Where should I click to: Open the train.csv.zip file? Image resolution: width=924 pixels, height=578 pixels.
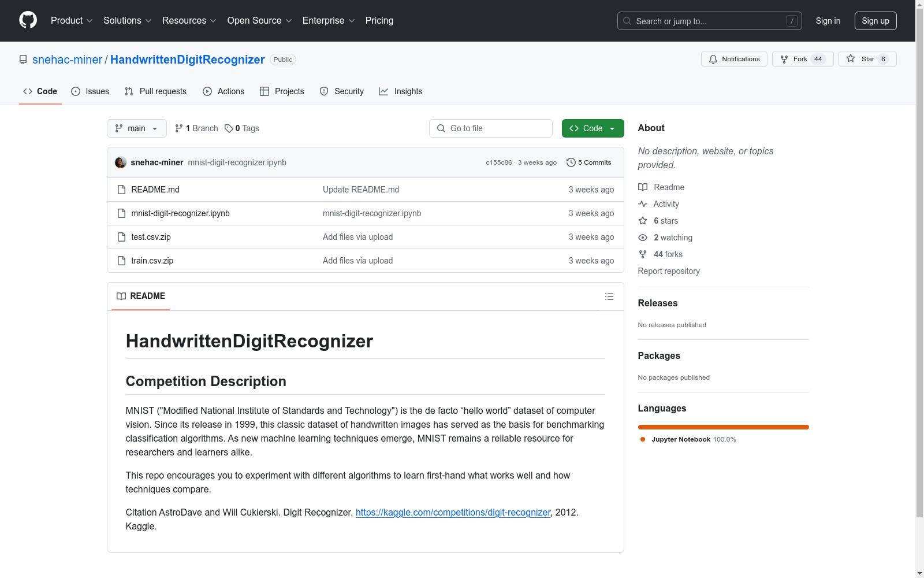pos(152,261)
